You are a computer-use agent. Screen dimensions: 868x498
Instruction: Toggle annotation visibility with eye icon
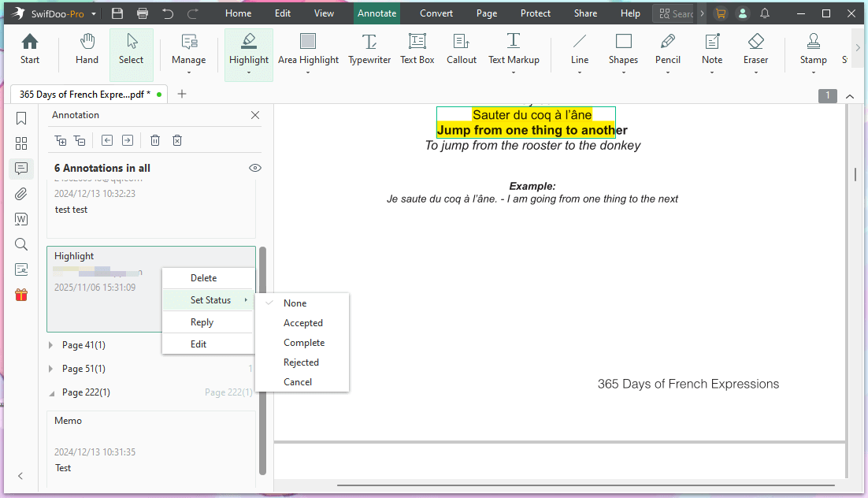[x=254, y=167]
